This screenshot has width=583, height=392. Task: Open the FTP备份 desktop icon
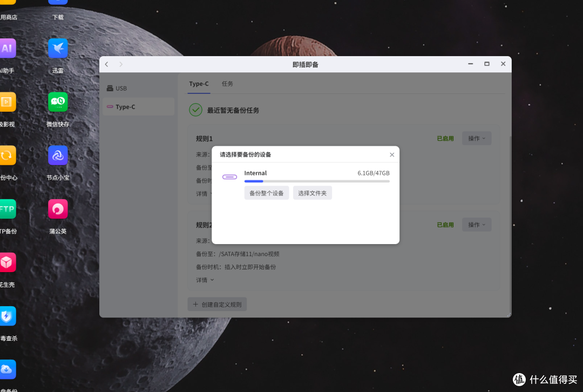pyautogui.click(x=8, y=209)
